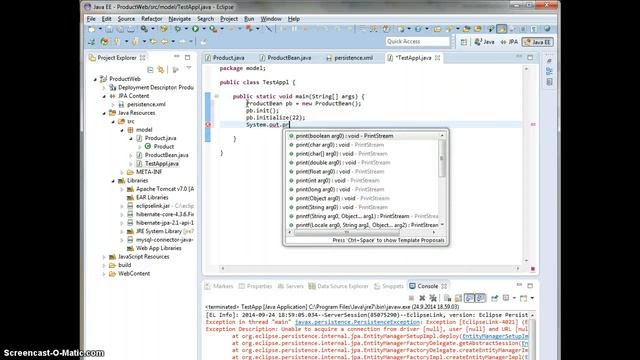Select the Java EE perspective button
Image resolution: width=640 pixels, height=360 pixels.
point(538,42)
